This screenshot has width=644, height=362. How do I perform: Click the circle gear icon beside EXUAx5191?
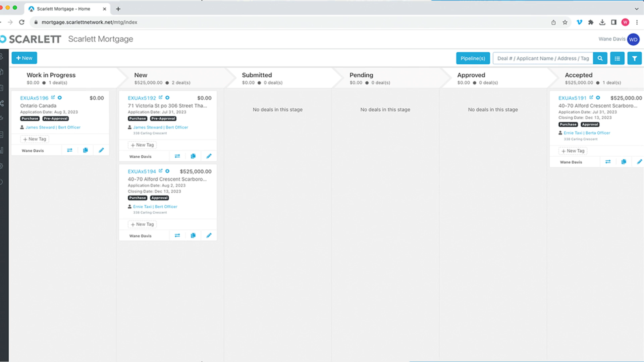point(598,98)
